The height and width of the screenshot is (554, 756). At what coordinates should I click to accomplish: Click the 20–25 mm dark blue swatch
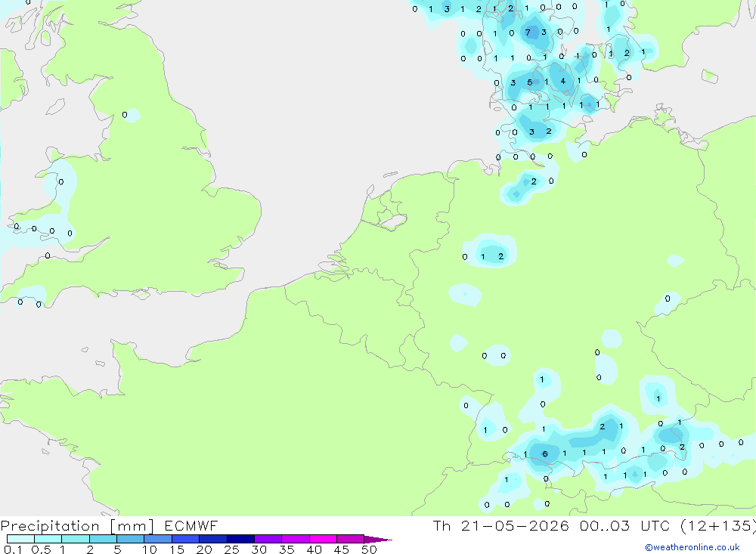coord(213,539)
